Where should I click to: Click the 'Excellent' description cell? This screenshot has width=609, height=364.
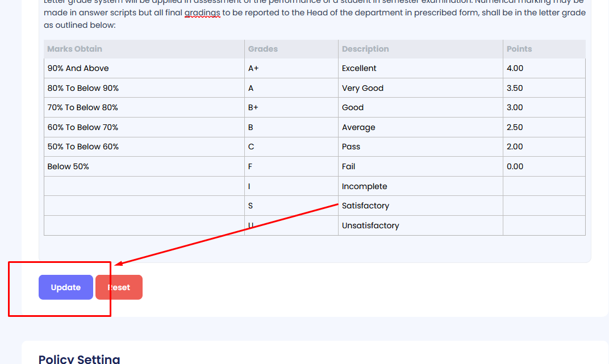pos(359,68)
